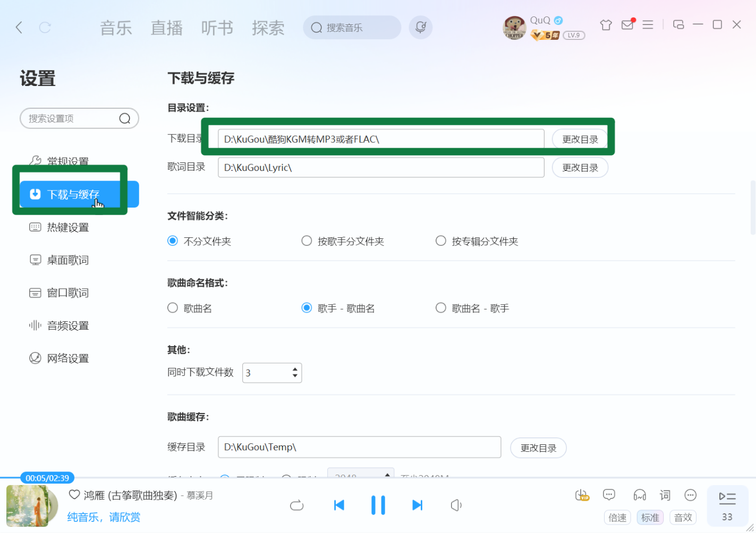756x533 pixels.
Task: Open the message mailbox icon
Action: click(627, 24)
